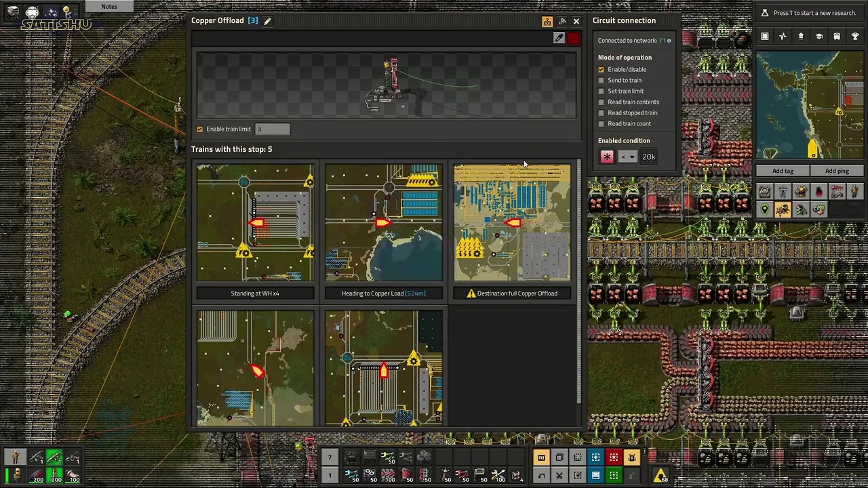
Task: Open the production statistics graph icon
Action: pyautogui.click(x=783, y=37)
